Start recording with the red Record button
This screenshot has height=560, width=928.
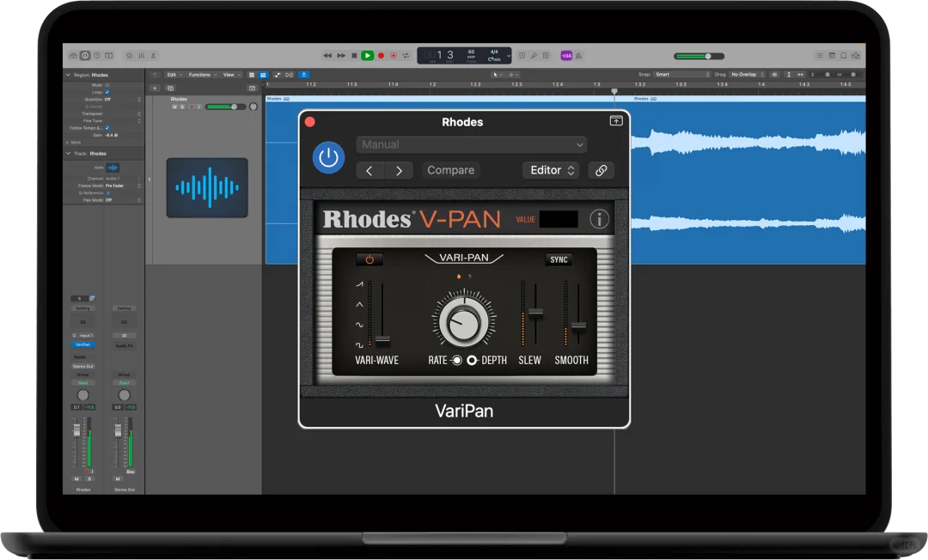click(x=382, y=56)
